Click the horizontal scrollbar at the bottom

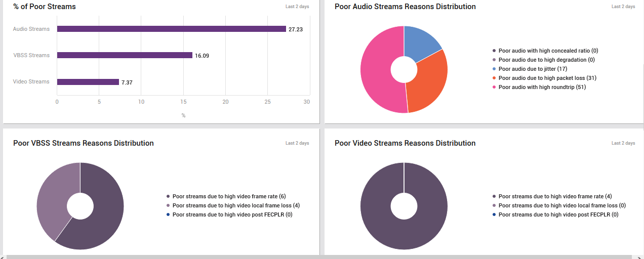coord(319,257)
